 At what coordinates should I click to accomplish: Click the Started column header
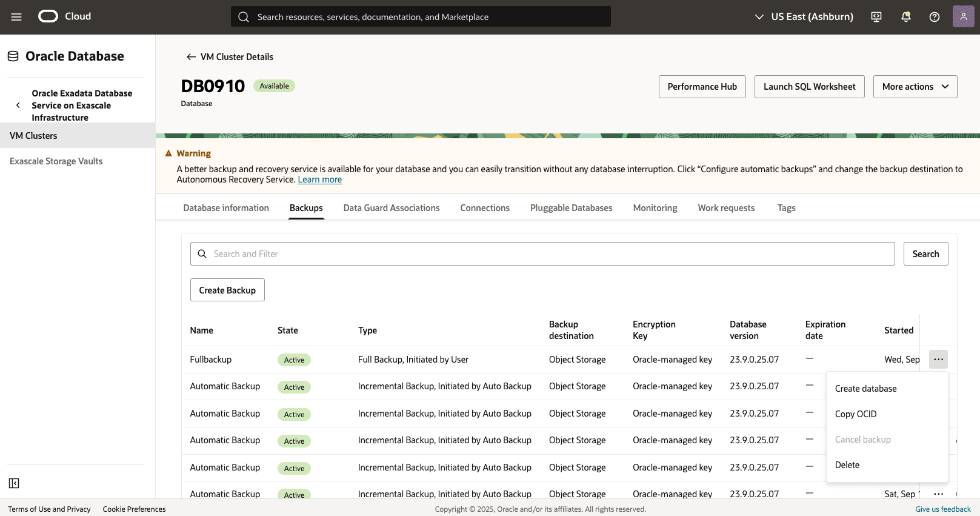tap(899, 330)
